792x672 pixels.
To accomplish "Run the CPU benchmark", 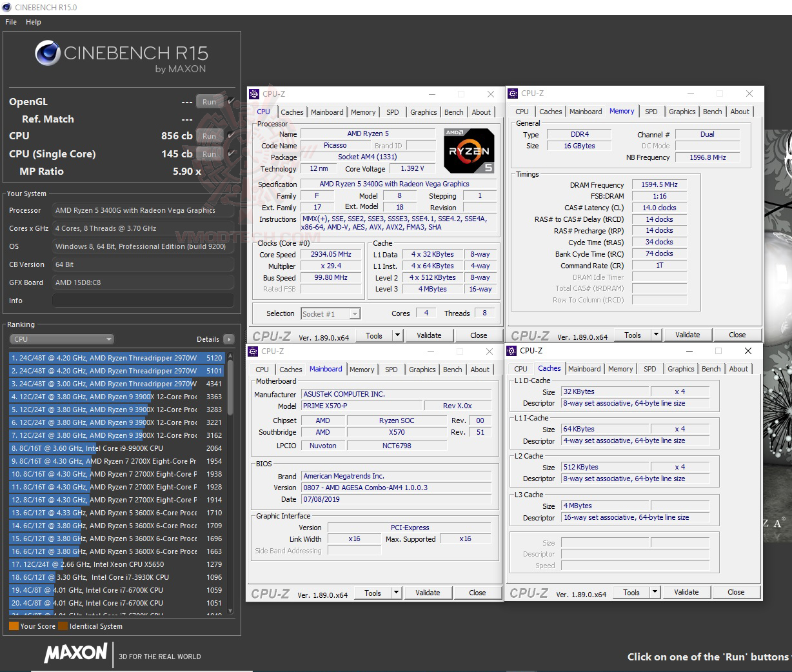I will tap(209, 136).
